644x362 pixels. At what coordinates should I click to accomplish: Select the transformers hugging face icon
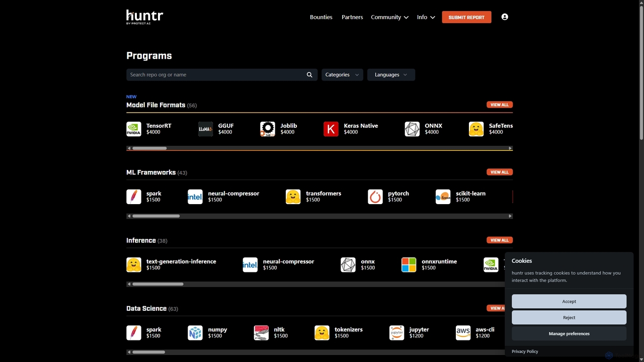pos(293,197)
